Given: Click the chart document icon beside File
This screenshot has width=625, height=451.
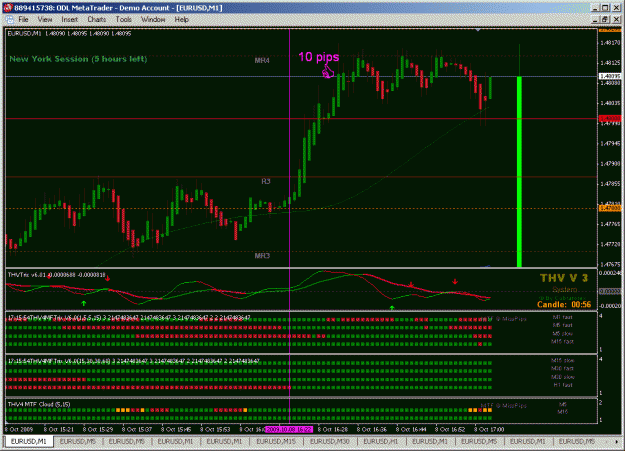Looking at the screenshot, I should click(9, 20).
